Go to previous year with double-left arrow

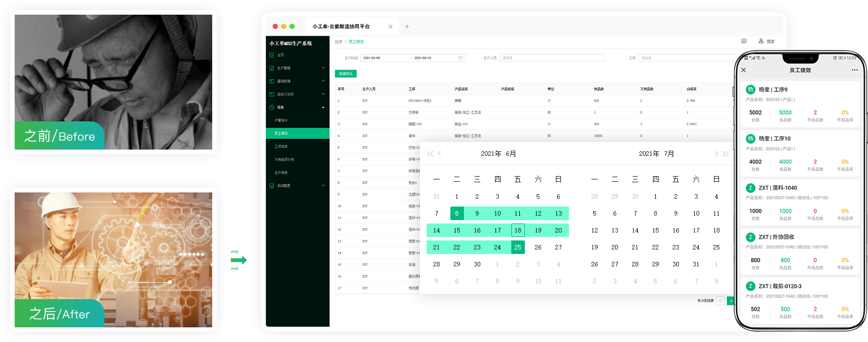pos(430,154)
